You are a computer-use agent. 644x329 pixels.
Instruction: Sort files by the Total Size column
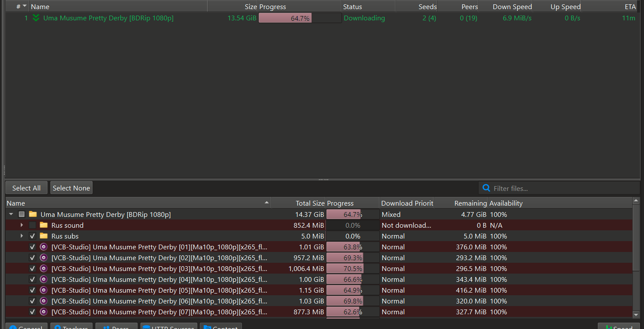pos(298,203)
